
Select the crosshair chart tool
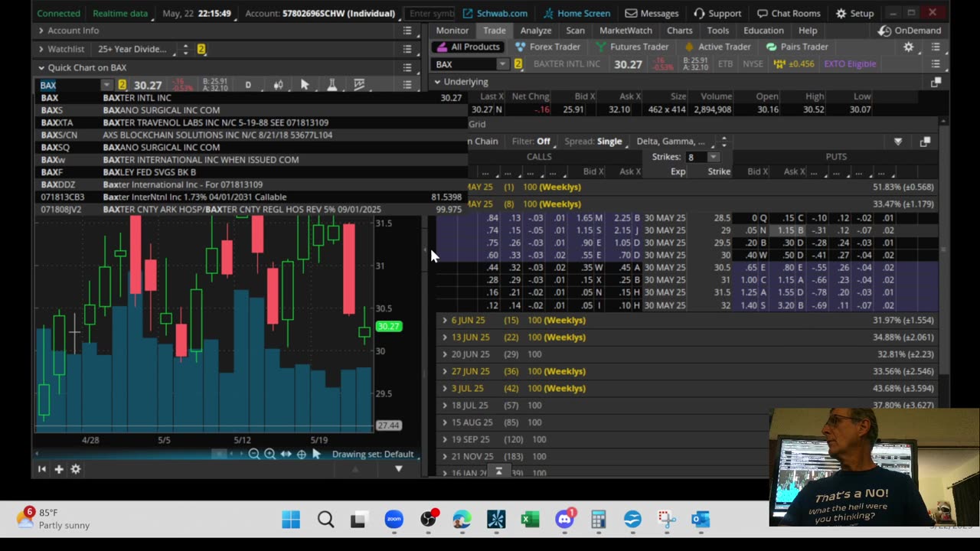coord(302,455)
